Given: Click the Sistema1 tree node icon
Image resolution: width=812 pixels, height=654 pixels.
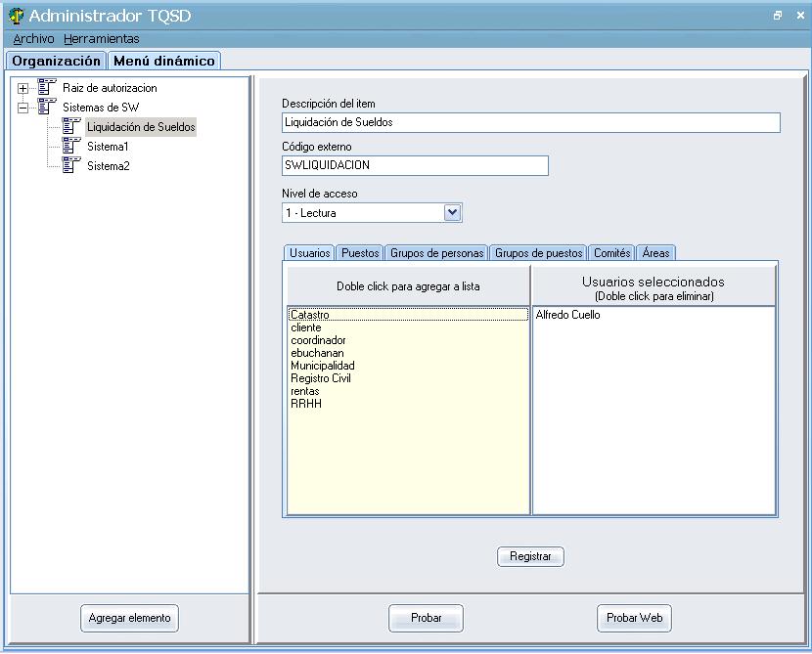Looking at the screenshot, I should coord(70,147).
